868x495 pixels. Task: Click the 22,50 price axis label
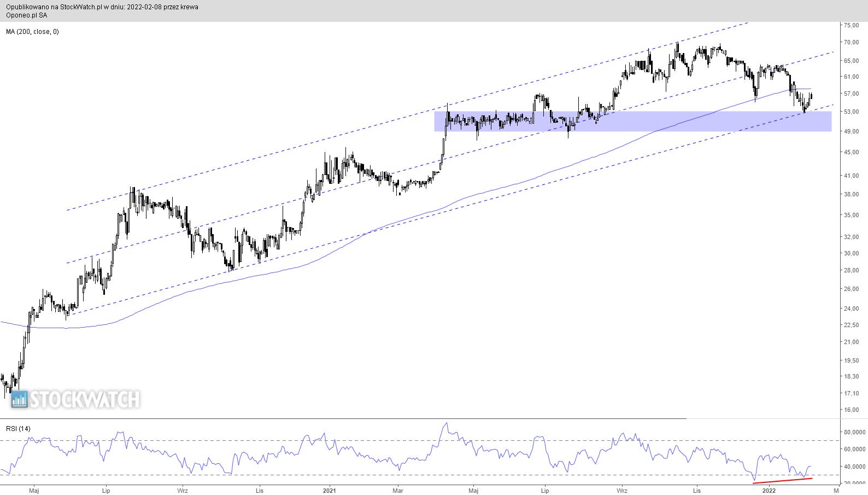tap(851, 325)
